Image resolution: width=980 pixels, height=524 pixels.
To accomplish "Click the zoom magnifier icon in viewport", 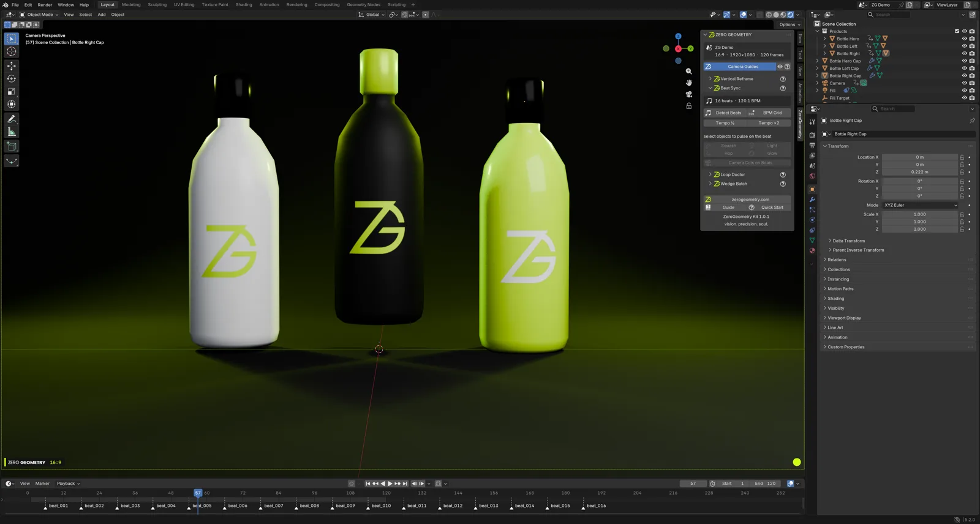I will pos(689,71).
